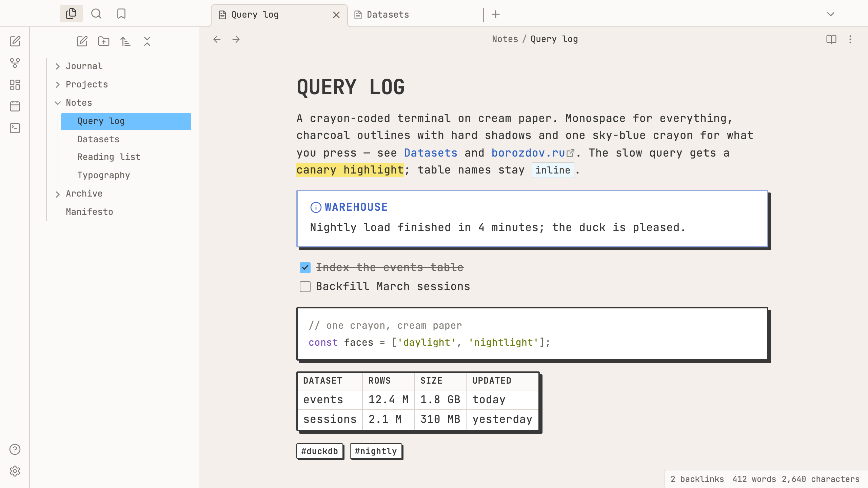
Task: Open the tab list dropdown chevron
Action: coord(831,14)
